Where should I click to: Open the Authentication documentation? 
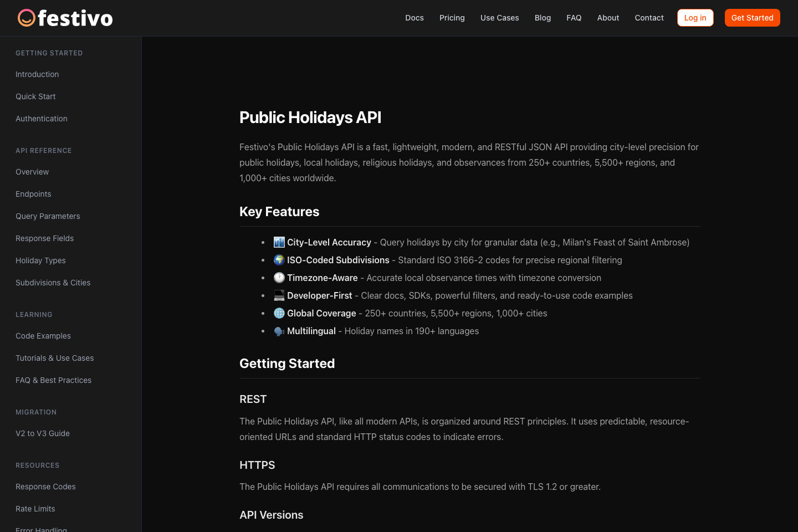click(x=42, y=119)
